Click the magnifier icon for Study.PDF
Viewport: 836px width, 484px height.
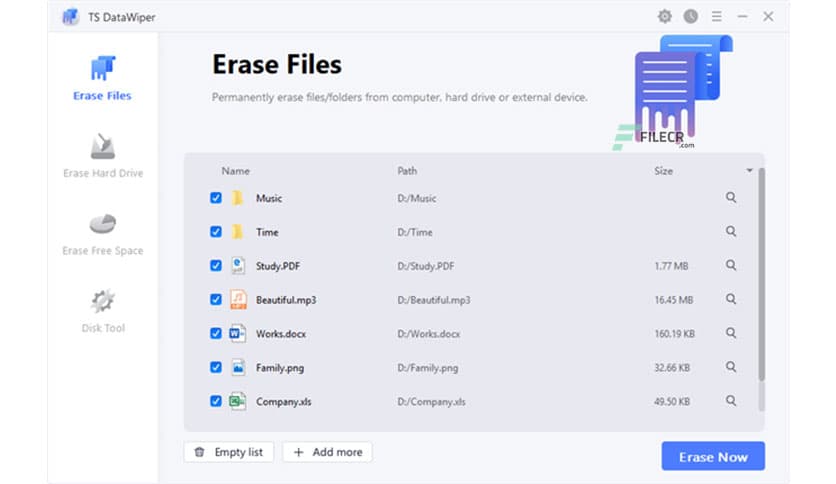pos(731,266)
